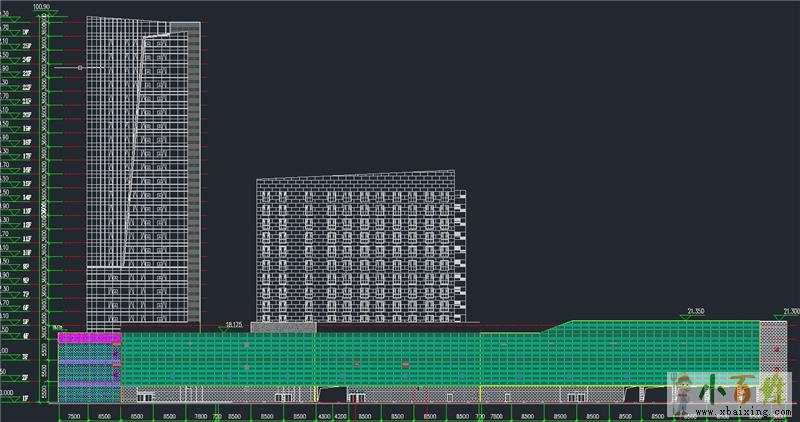Viewport: 800px width, 422px height.
Task: Select the 4300 dimension label
Action: click(x=324, y=414)
